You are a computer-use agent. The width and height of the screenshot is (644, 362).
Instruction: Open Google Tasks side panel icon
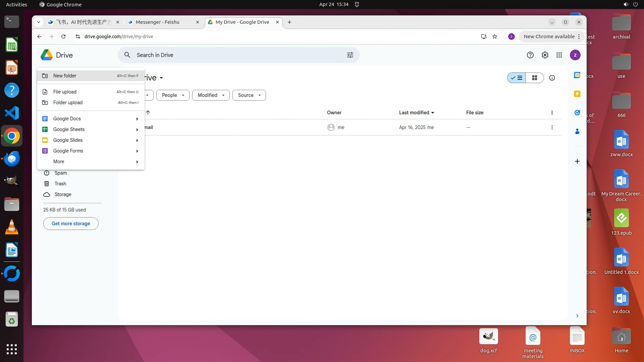[x=577, y=113]
